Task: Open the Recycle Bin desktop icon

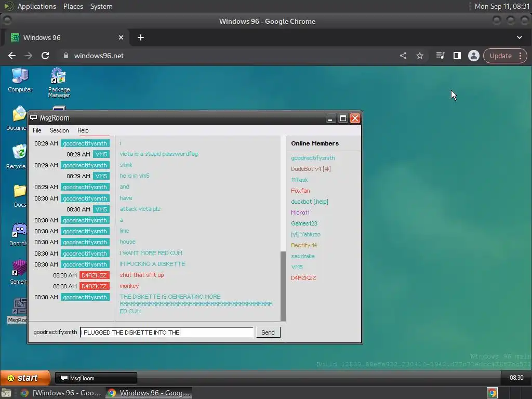Action: pos(16,157)
